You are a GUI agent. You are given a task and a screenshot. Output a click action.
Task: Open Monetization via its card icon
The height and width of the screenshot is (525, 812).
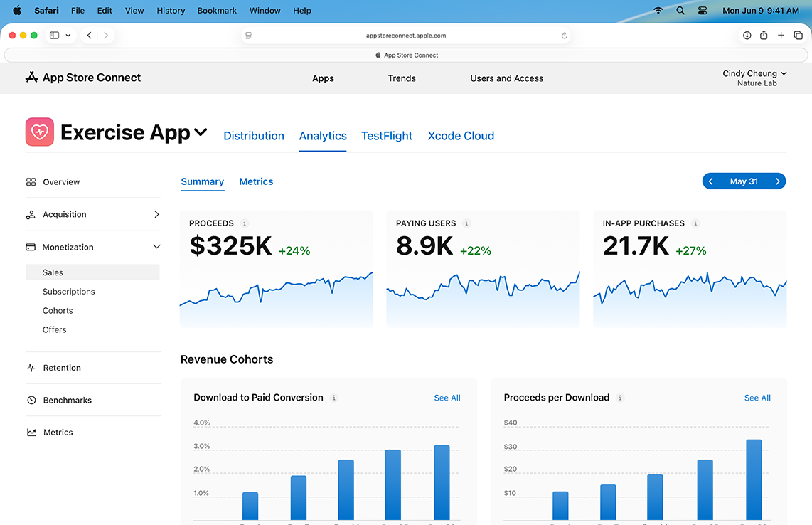[x=31, y=247]
